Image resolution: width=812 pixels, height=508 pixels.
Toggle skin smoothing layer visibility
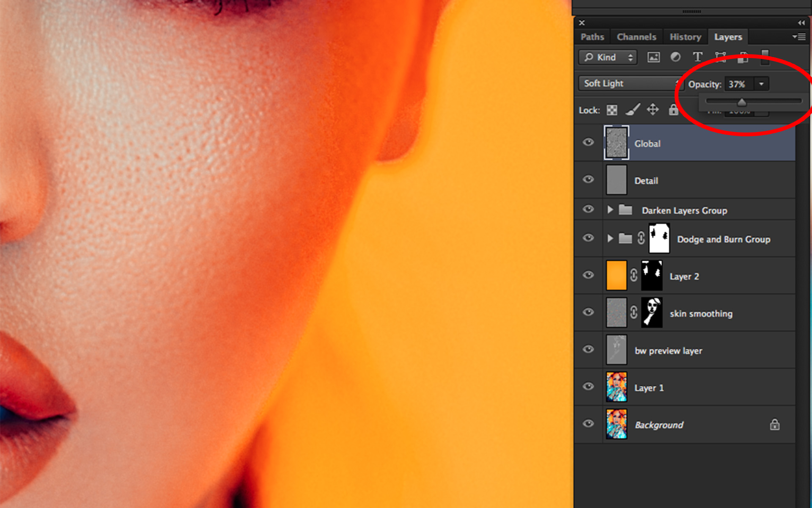[588, 312]
